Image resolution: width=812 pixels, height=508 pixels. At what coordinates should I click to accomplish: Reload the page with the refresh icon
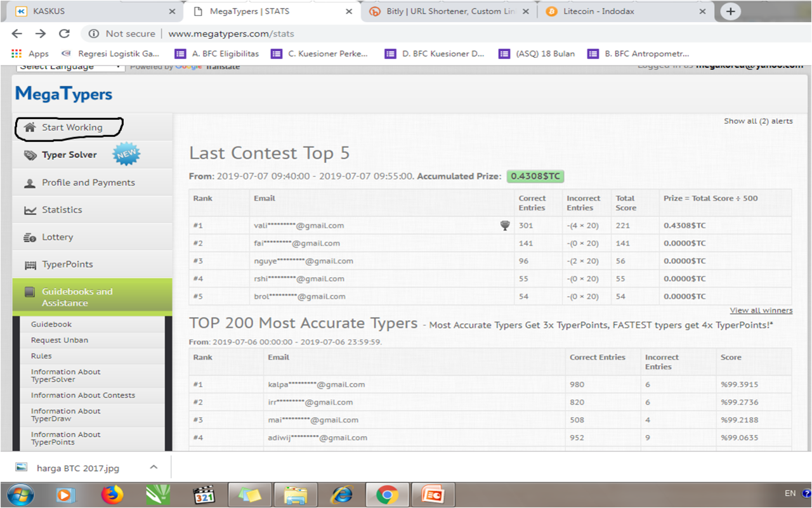(x=64, y=34)
